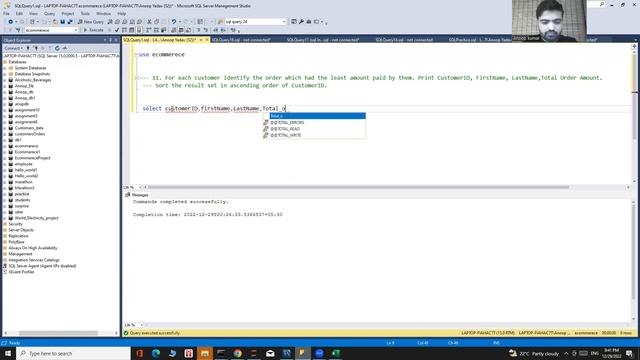Select the XEvent Profiler node
The image size is (640, 360).
click(21, 272)
